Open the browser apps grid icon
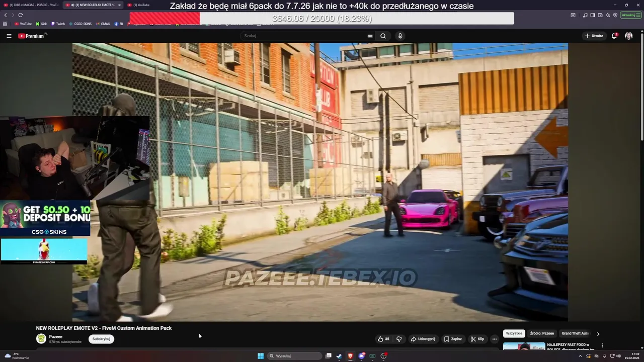 5,24
